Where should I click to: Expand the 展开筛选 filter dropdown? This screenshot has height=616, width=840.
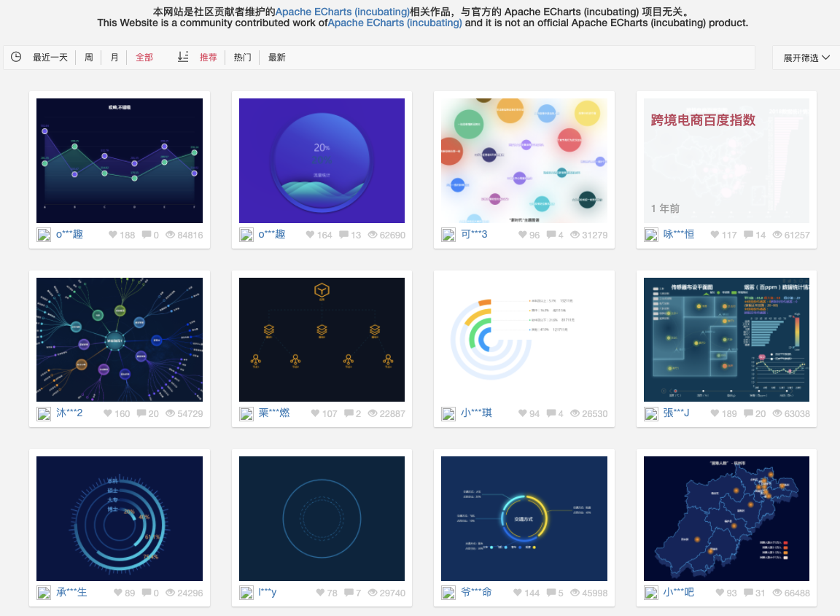[806, 58]
